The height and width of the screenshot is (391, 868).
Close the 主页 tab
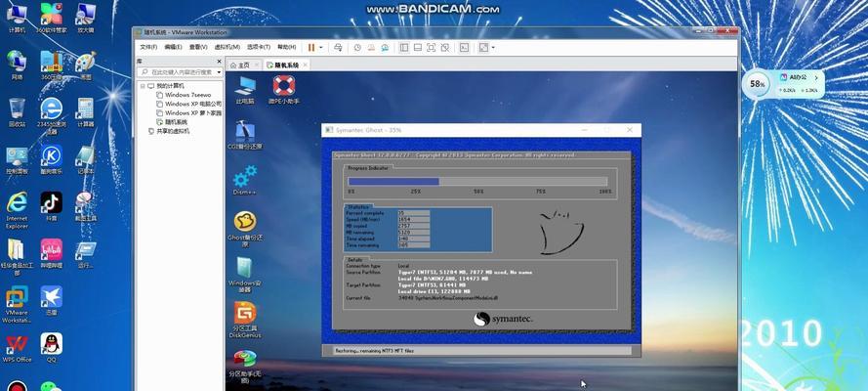pos(257,65)
